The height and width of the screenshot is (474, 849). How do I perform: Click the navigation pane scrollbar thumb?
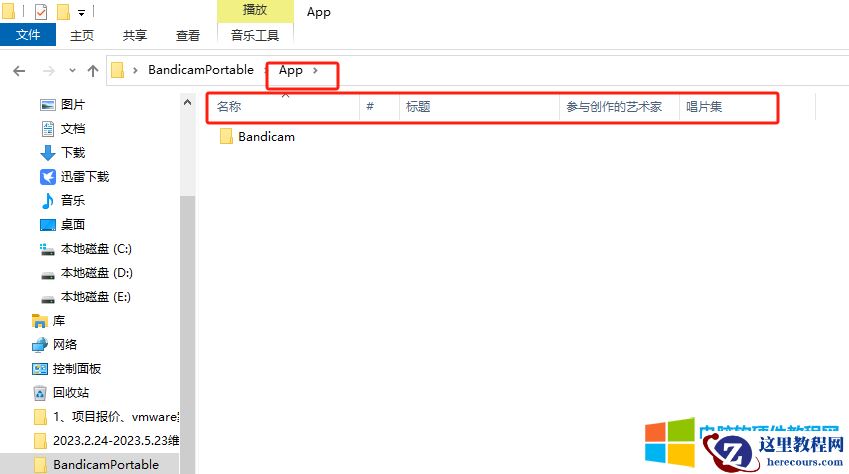187,333
